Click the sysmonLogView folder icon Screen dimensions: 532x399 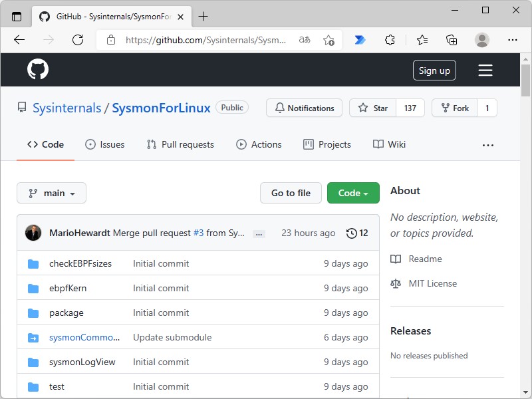pyautogui.click(x=33, y=362)
